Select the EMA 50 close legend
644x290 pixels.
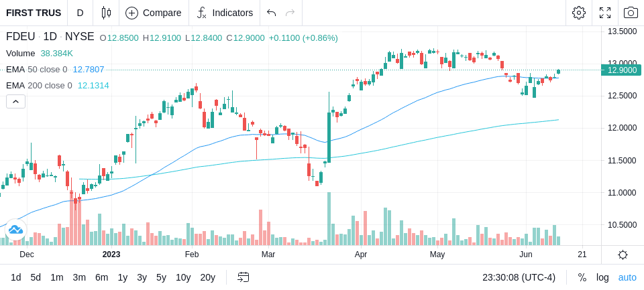[36, 70]
